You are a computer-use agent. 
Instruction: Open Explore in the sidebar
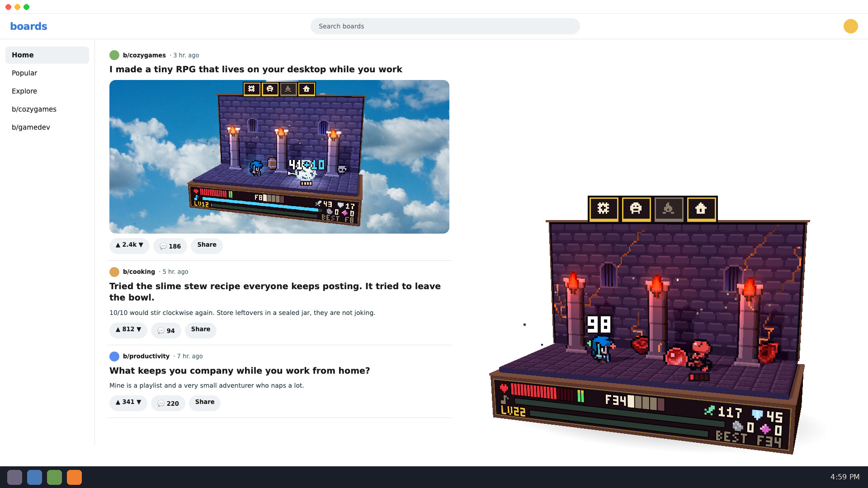pos(47,91)
